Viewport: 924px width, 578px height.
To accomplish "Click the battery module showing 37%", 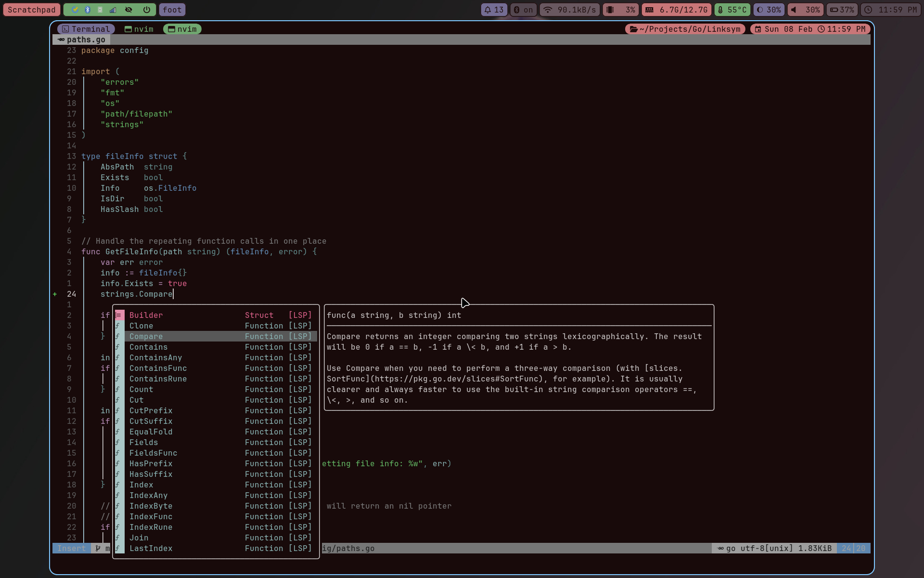I will point(842,10).
